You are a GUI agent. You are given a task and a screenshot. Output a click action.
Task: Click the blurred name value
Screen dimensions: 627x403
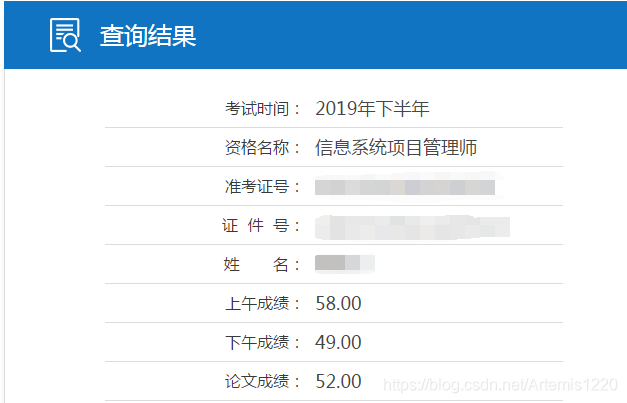(x=345, y=263)
